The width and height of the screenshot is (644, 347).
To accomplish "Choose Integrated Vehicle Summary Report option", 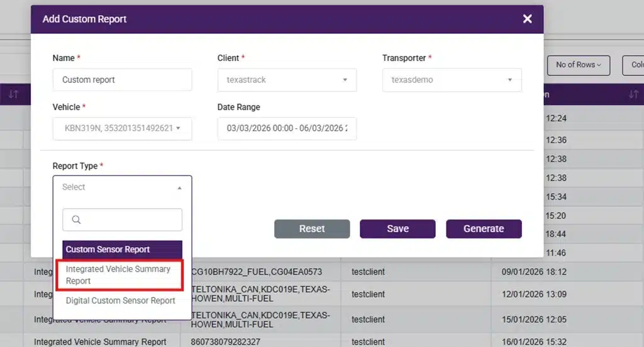I will (x=119, y=275).
